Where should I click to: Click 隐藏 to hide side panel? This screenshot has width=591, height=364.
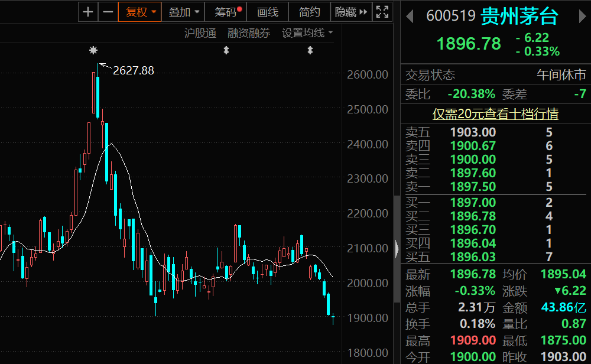click(x=351, y=12)
